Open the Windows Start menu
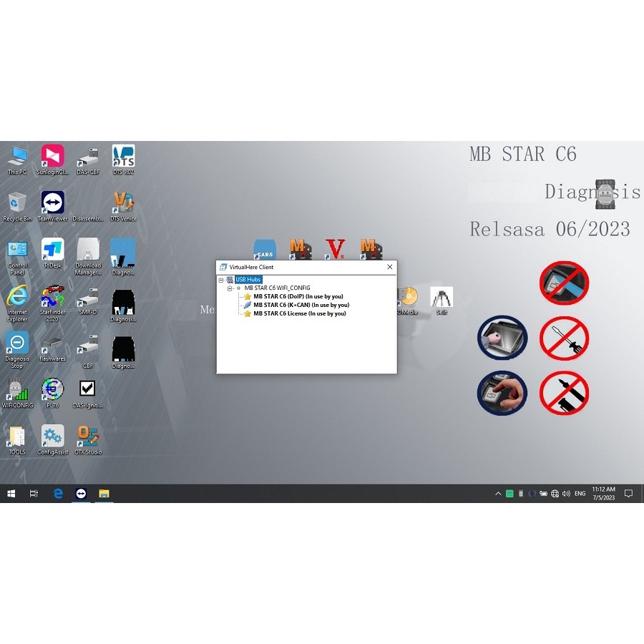The height and width of the screenshot is (644, 644). [11, 493]
